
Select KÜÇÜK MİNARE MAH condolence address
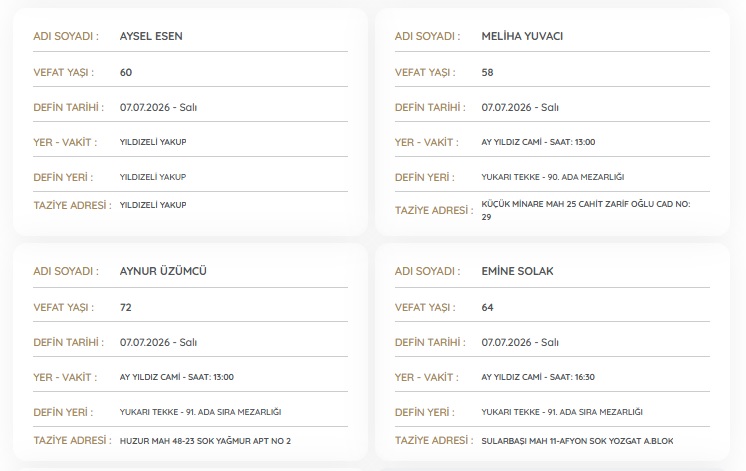tap(586, 210)
